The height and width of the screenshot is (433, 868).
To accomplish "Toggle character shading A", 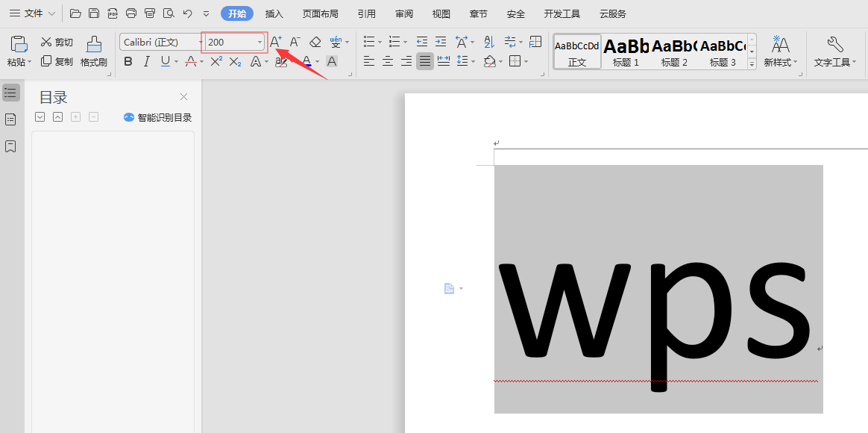I will 332,61.
